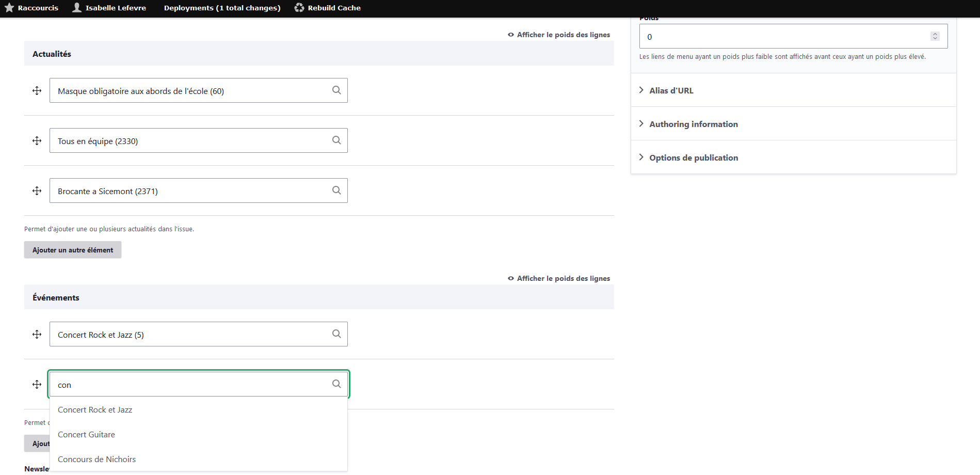The width and height of the screenshot is (980, 475).
Task: Click drag handle beside Masque obligatoire row
Action: [x=37, y=91]
